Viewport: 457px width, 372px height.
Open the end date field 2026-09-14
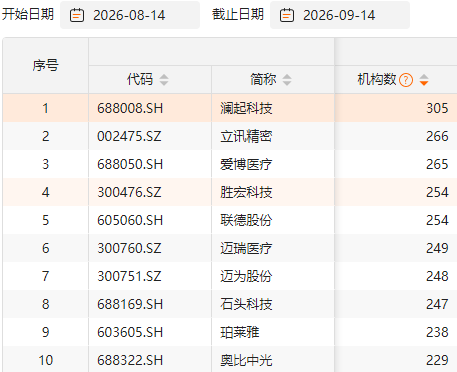tap(340, 15)
